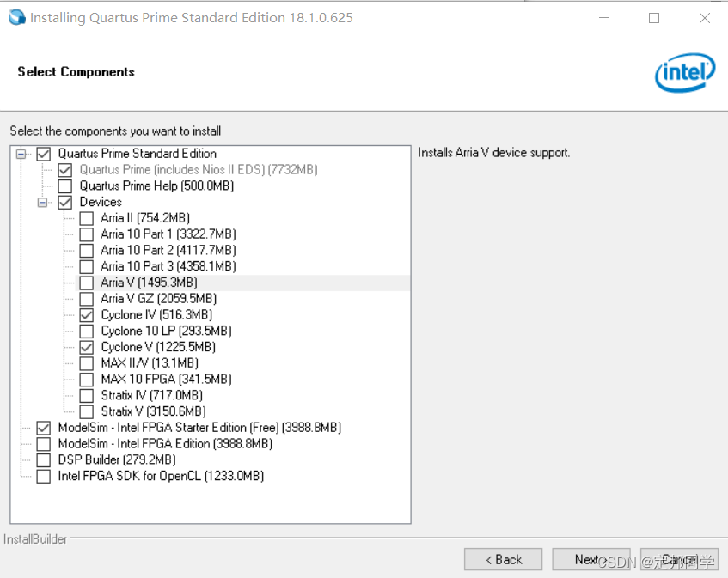Enable the Stratix IV checkbox
This screenshot has width=728, height=578.
pyautogui.click(x=86, y=396)
